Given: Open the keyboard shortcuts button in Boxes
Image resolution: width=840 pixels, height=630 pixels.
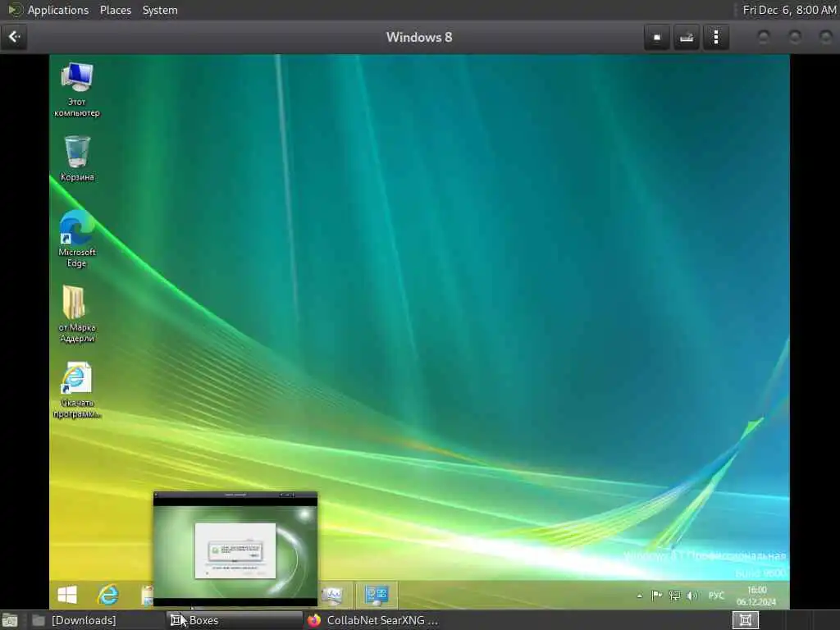Looking at the screenshot, I should [687, 38].
